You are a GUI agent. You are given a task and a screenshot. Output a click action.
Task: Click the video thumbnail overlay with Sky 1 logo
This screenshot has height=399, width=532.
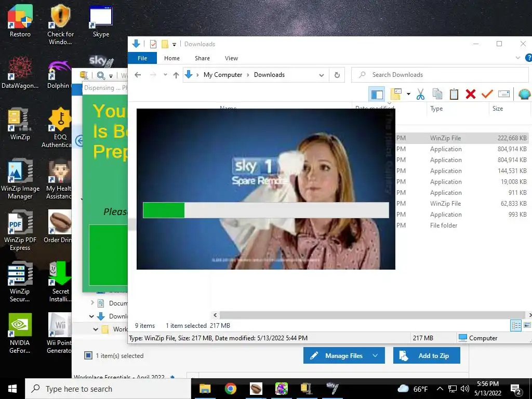point(265,189)
